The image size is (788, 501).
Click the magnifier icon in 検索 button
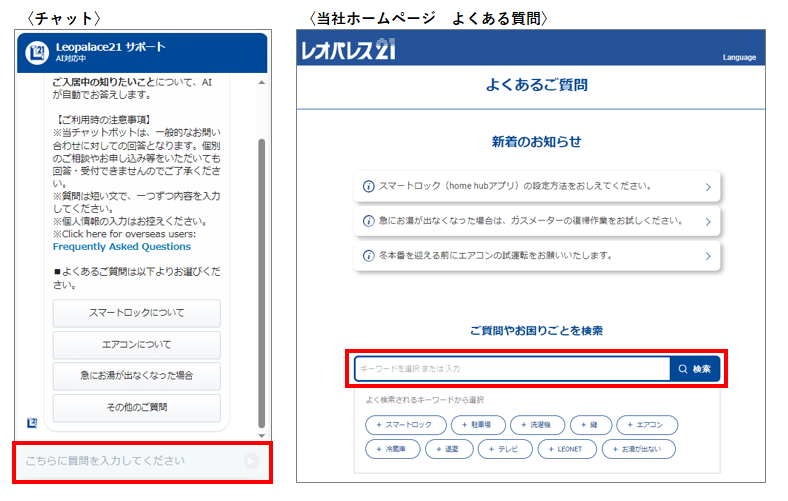point(682,369)
